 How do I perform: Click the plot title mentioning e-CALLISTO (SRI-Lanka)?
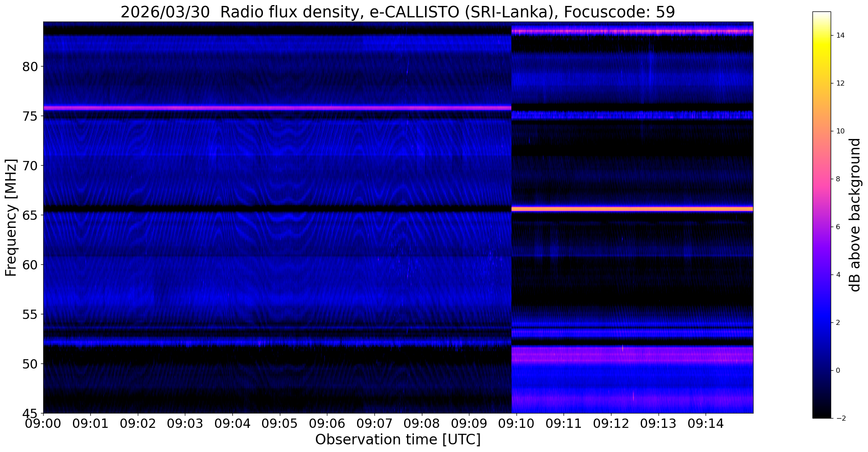pos(398,12)
